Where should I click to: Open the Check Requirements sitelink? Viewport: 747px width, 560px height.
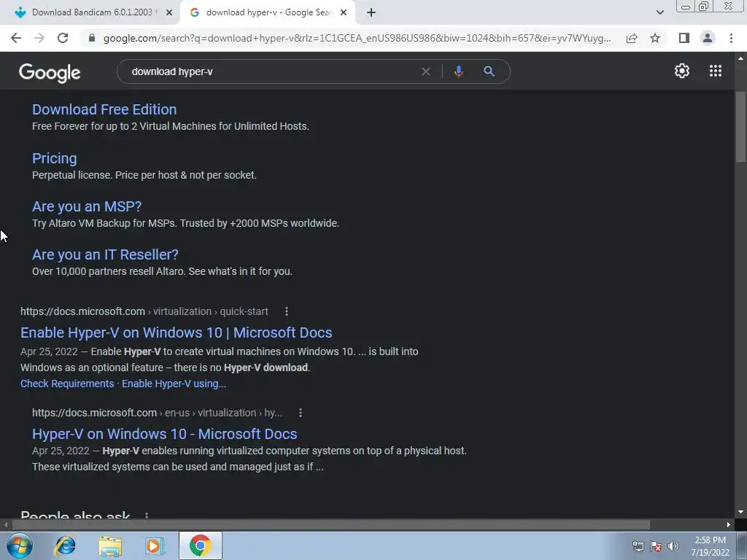pos(67,384)
